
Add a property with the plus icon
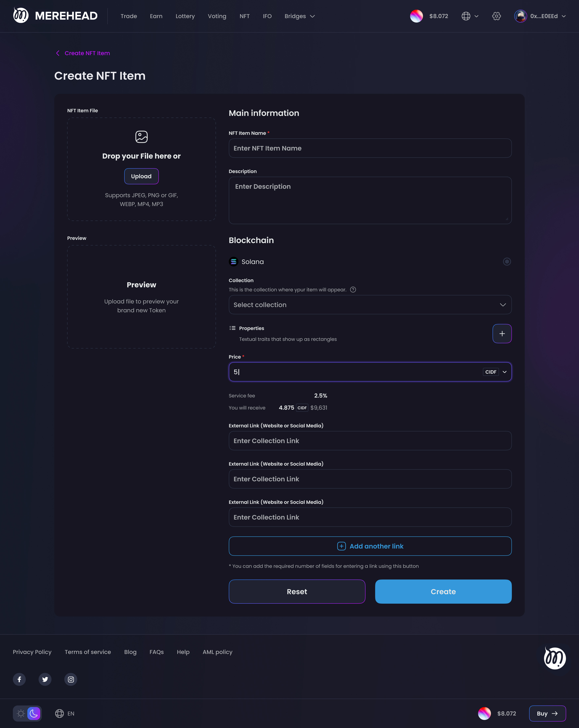point(502,334)
